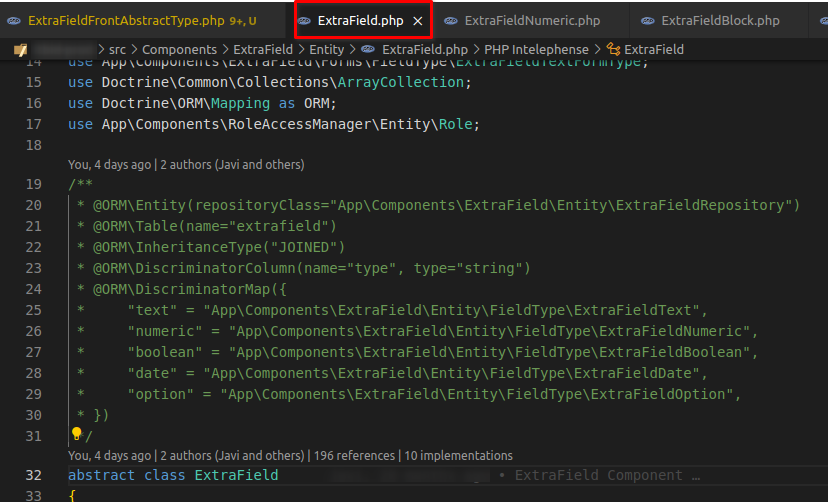
Task: Click the 2 authors lens above the class
Action: click(x=231, y=455)
